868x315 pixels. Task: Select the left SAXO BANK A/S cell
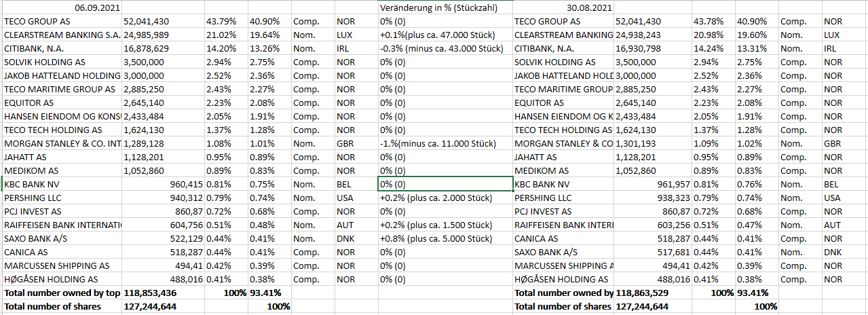(62, 238)
